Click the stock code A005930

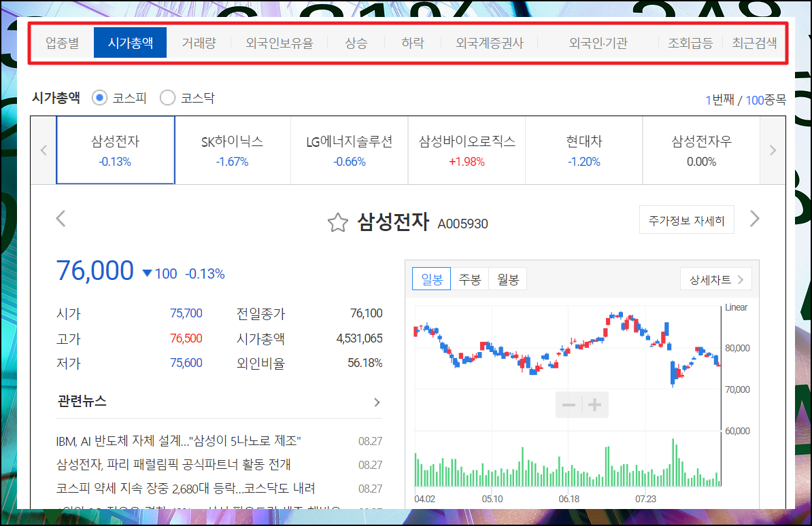pos(463,224)
